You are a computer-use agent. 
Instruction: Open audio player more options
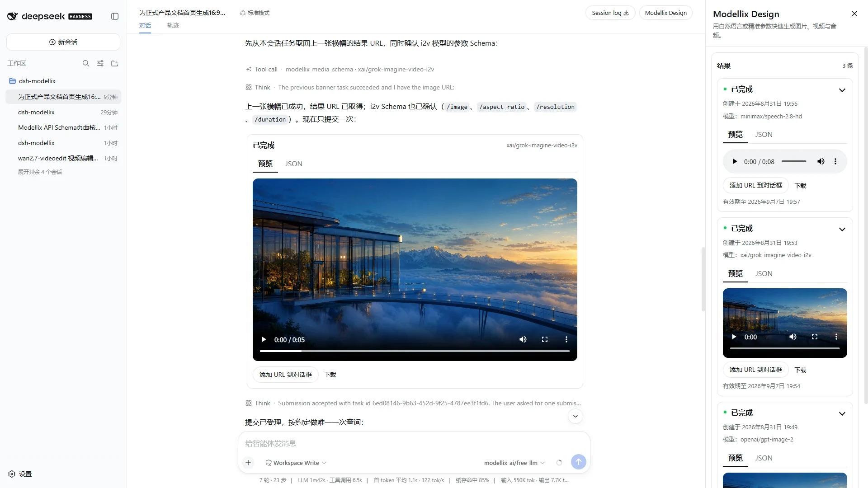pos(835,162)
